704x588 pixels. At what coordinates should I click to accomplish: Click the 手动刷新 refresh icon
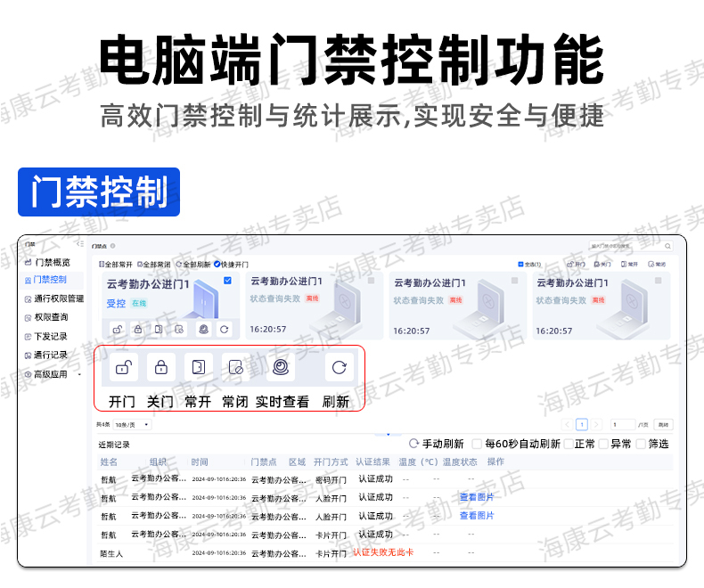(x=413, y=444)
